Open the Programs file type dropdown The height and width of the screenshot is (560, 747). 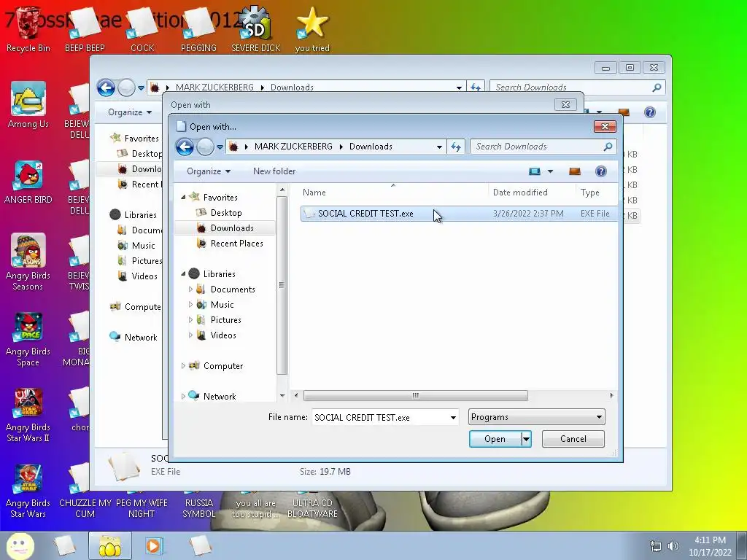point(536,417)
